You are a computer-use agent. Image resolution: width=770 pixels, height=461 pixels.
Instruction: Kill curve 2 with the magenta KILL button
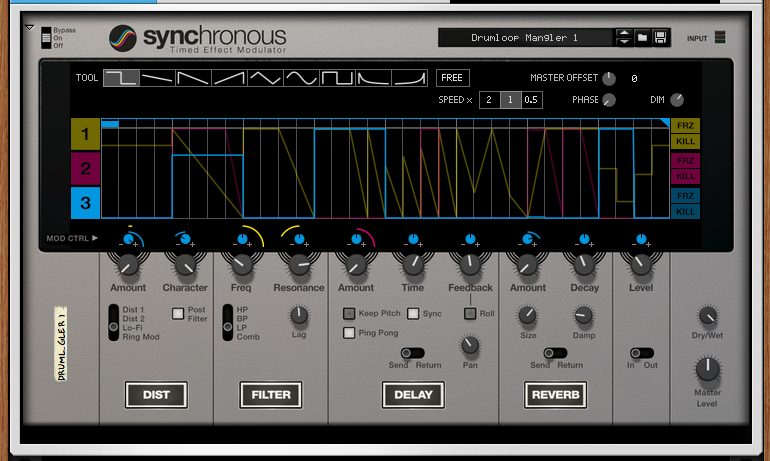tap(686, 176)
